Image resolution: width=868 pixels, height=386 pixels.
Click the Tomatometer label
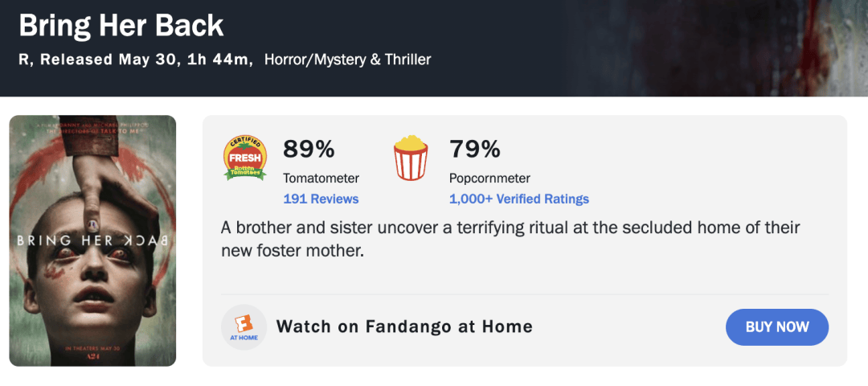(x=321, y=179)
